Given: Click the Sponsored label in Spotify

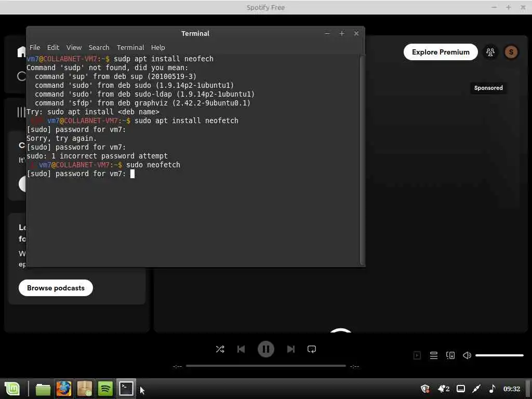Looking at the screenshot, I should 488,88.
